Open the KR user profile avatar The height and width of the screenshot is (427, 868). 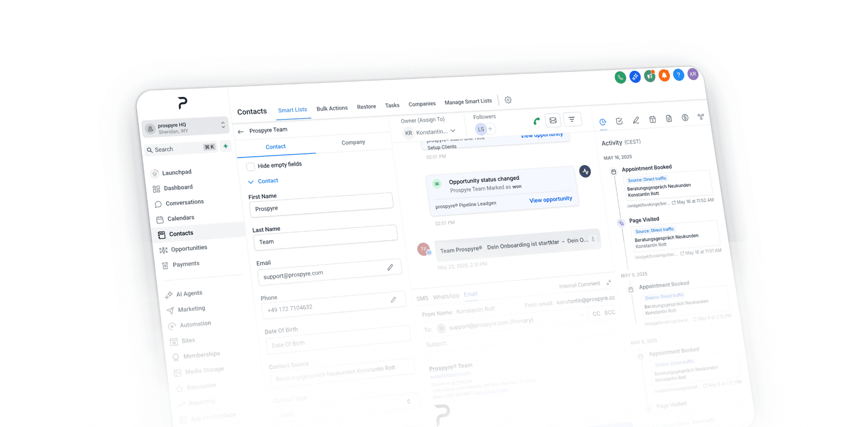(693, 74)
